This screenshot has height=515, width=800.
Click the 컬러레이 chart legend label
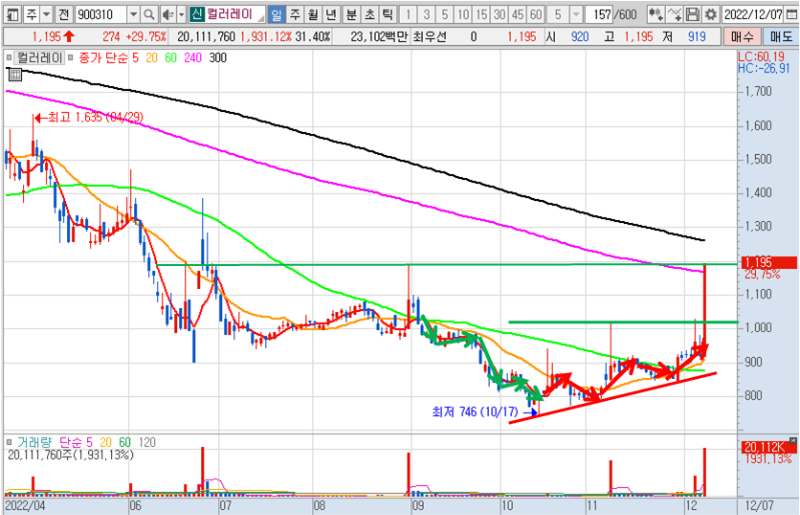click(40, 58)
